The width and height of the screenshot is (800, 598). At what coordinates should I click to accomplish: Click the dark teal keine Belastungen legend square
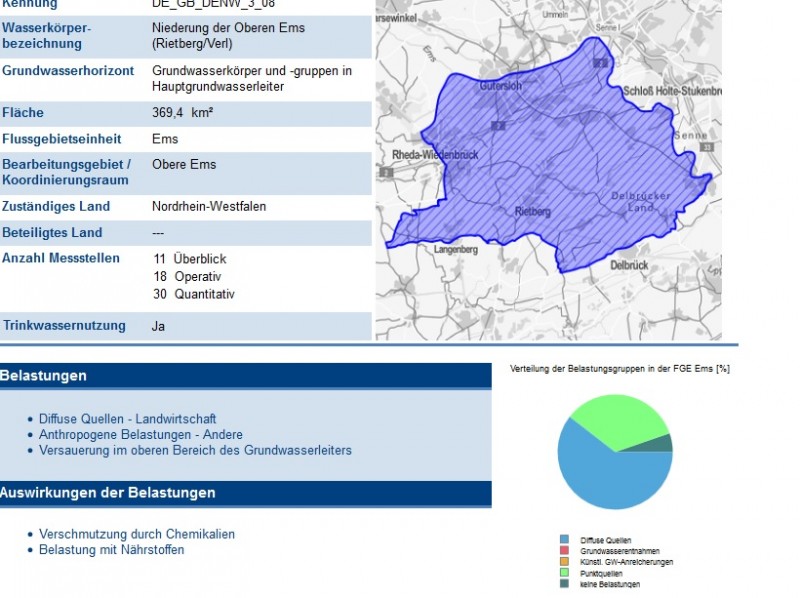pyautogui.click(x=564, y=584)
